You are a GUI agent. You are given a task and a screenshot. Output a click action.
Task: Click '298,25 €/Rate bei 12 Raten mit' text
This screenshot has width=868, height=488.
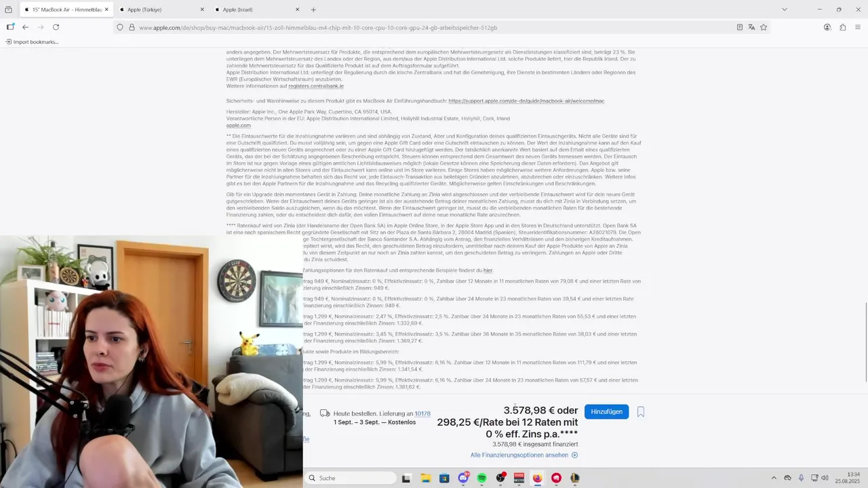[507, 422]
